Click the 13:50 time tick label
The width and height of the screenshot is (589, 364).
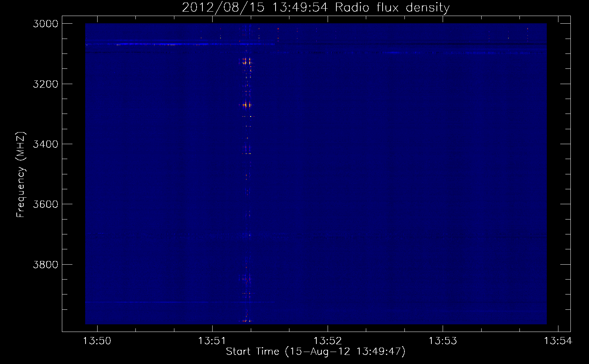(x=97, y=341)
